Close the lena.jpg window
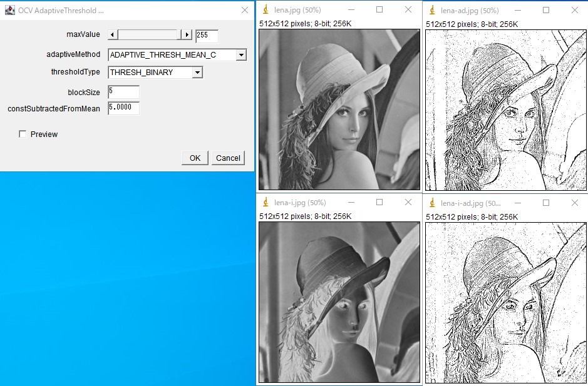This screenshot has height=386, width=588. 408,10
